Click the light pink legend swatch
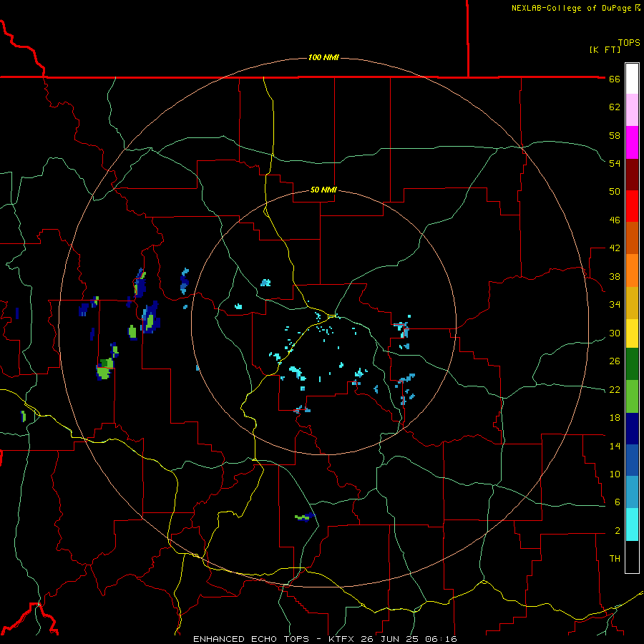Screen dimensions: 644x644 tap(632, 109)
